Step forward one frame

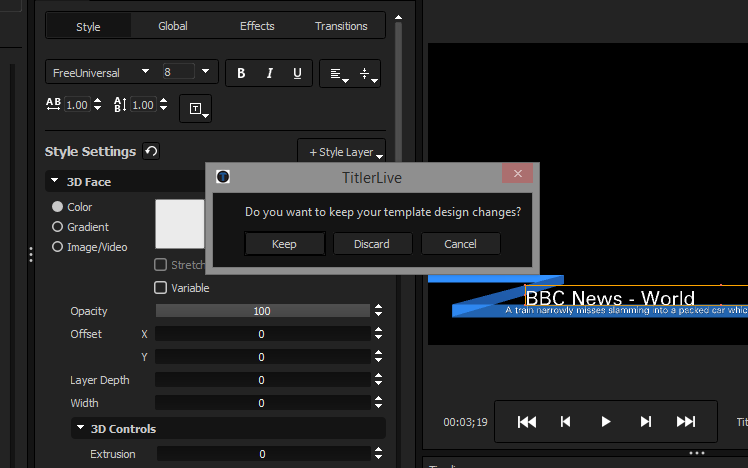coord(646,422)
